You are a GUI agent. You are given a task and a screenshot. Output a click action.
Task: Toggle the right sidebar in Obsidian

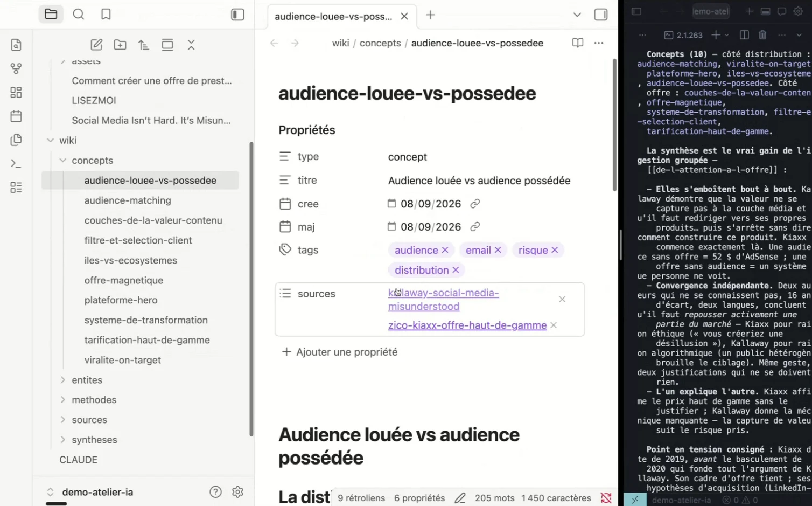(x=601, y=15)
